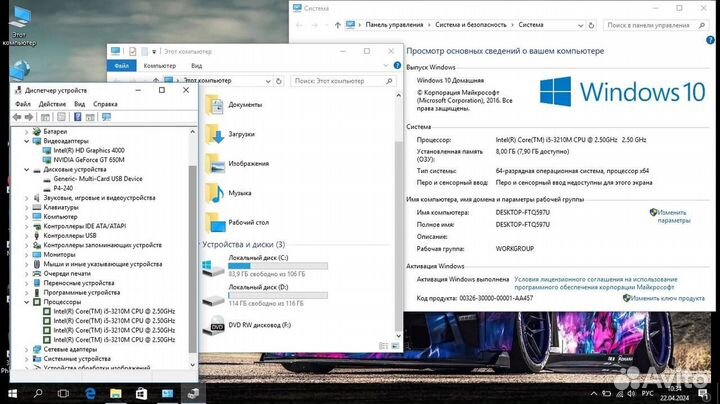Screen dimensions: 720x404
Task: Open Images folder in This PC window
Action: 237,163
